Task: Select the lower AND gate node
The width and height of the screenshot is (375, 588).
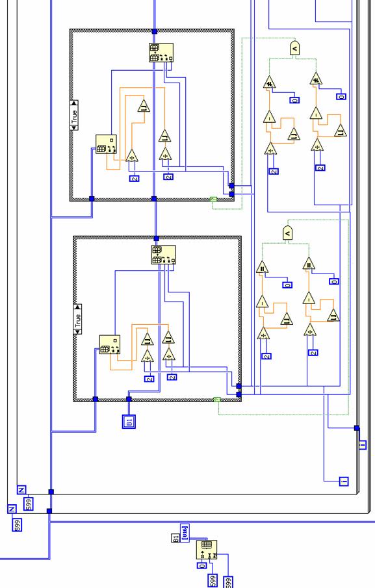Action: coord(288,233)
